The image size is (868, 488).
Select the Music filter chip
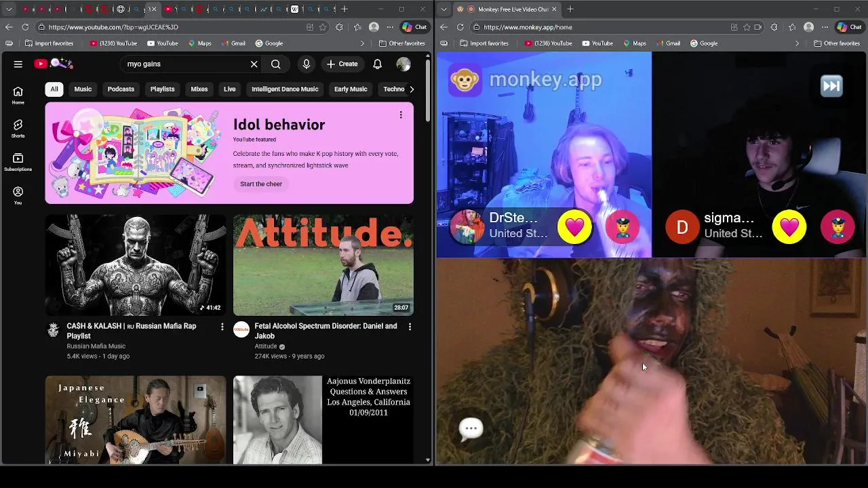click(83, 89)
